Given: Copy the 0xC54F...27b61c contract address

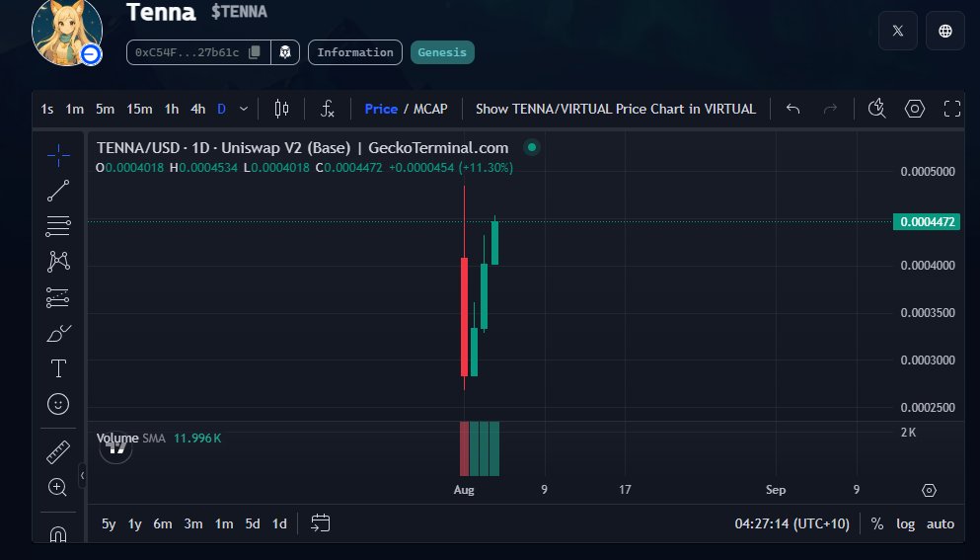Looking at the screenshot, I should tap(255, 52).
